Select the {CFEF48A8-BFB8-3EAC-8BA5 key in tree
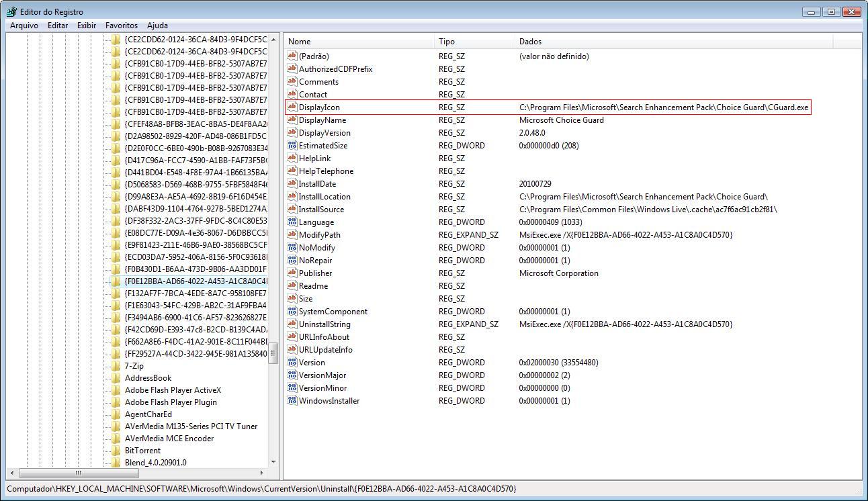 (196, 124)
